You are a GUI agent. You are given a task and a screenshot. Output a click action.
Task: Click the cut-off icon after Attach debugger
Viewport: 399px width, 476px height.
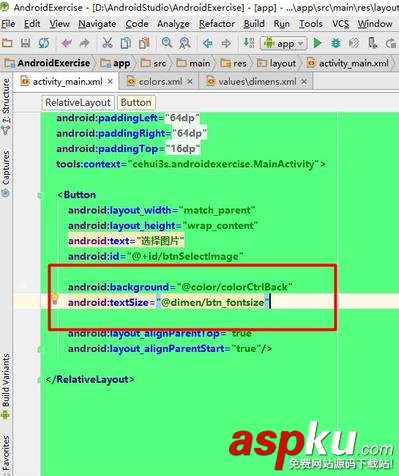point(391,43)
